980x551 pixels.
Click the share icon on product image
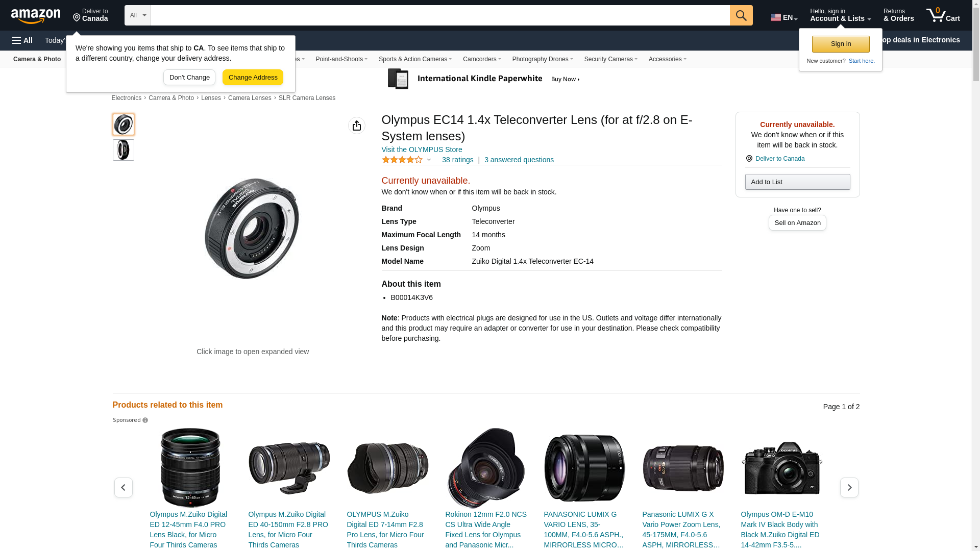tap(357, 126)
